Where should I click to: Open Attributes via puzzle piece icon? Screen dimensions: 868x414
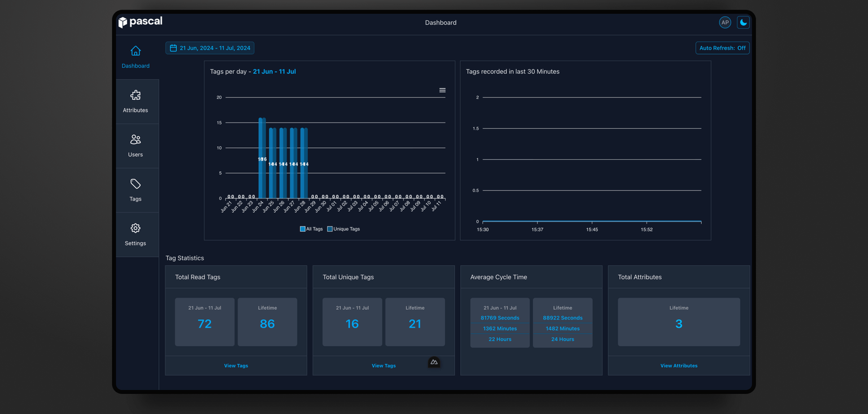[136, 95]
